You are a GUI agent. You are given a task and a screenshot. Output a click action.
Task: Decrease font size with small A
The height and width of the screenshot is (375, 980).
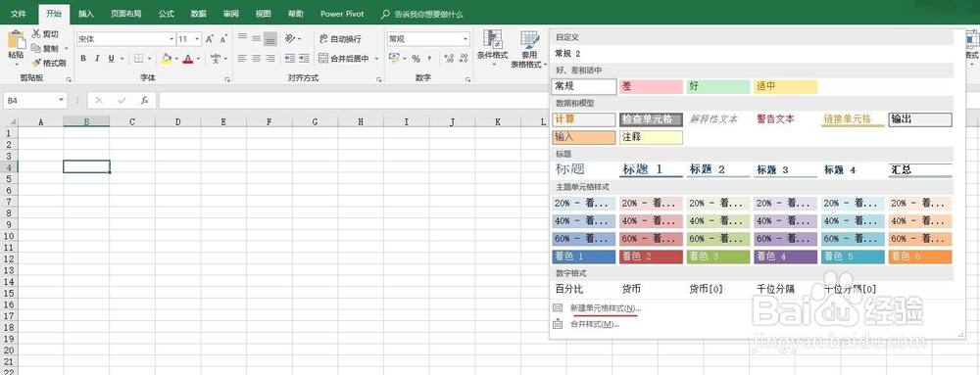(x=223, y=39)
